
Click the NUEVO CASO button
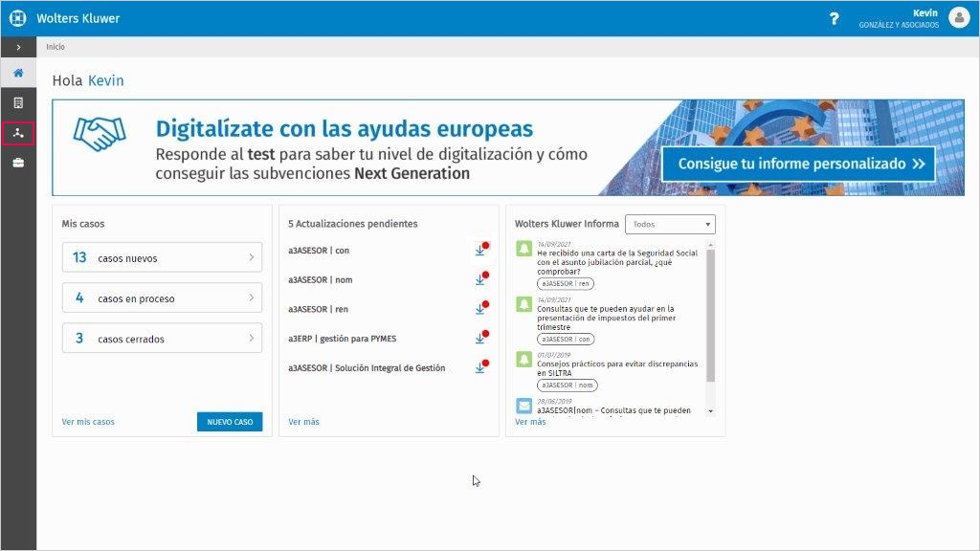(x=230, y=422)
